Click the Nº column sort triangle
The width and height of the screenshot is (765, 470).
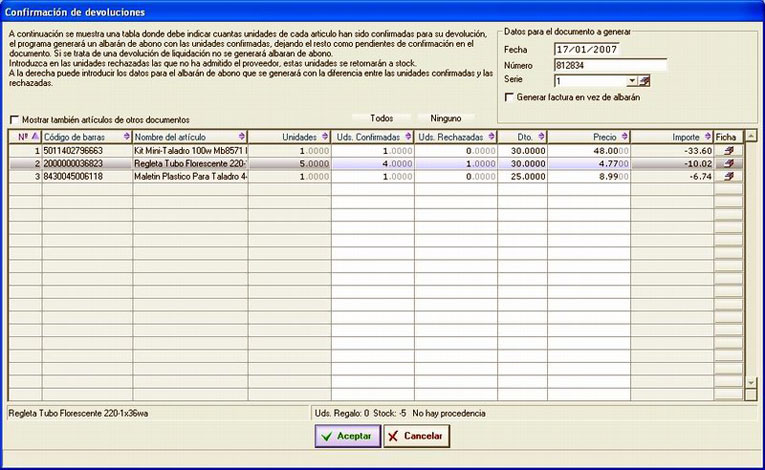tap(35, 137)
